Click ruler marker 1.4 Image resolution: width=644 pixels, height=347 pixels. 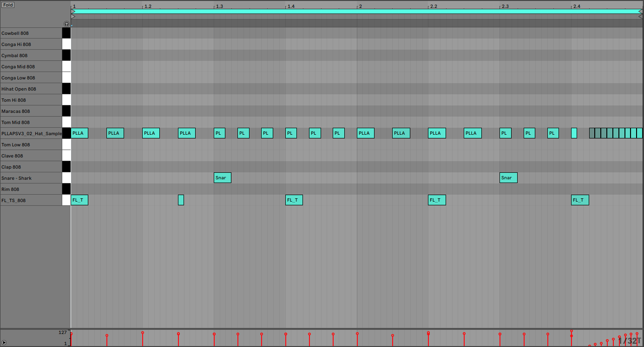point(291,7)
